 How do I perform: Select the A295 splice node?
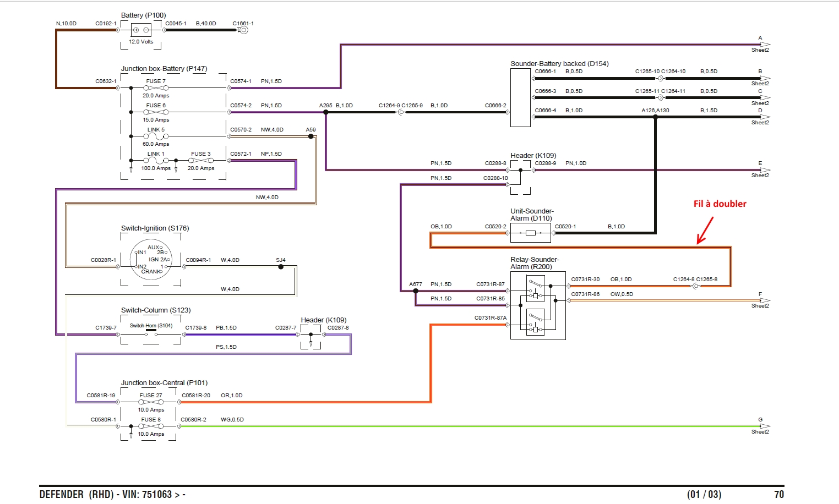click(x=326, y=112)
